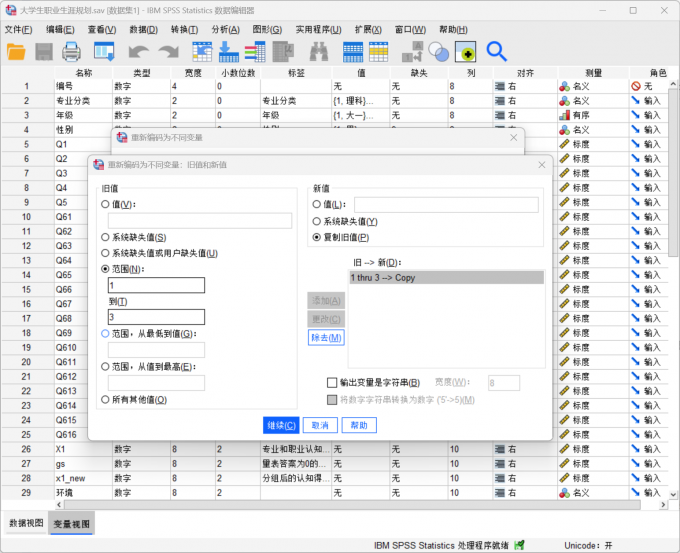Close the 旧值和新值 dialog
The width and height of the screenshot is (680, 553).
(x=541, y=165)
